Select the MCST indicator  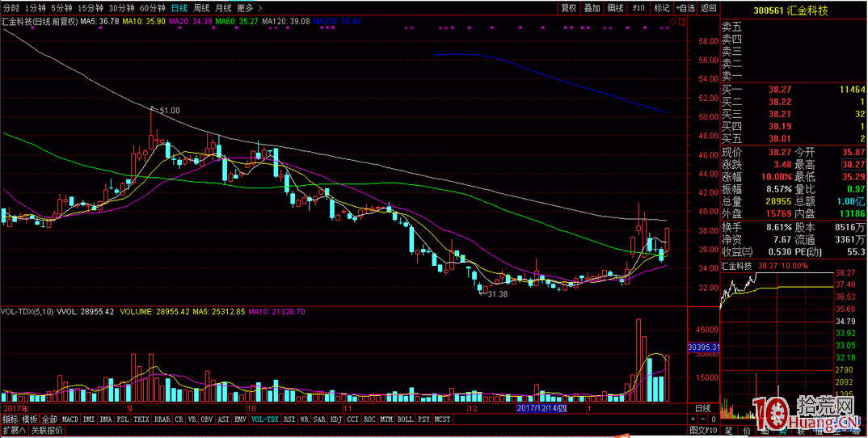pos(442,419)
